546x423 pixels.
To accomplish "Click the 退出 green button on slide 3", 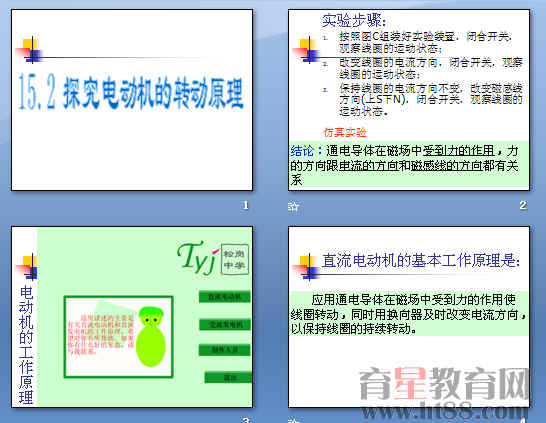I will [x=228, y=377].
